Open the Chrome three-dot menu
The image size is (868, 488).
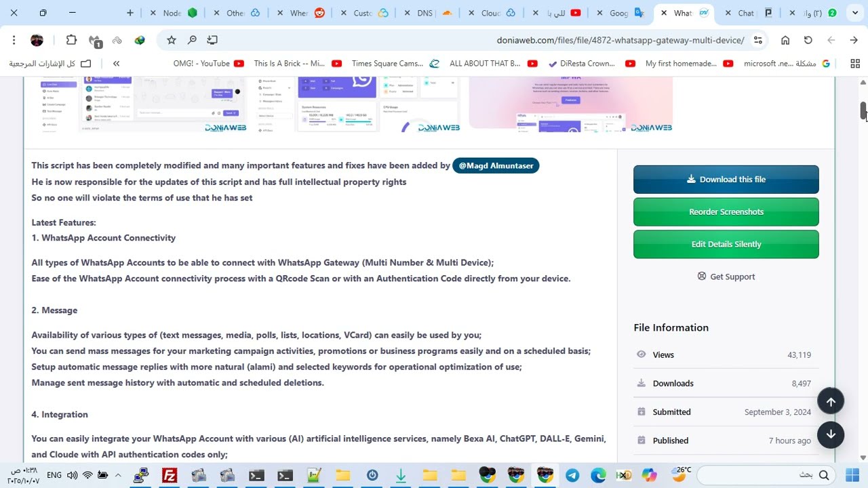(14, 40)
